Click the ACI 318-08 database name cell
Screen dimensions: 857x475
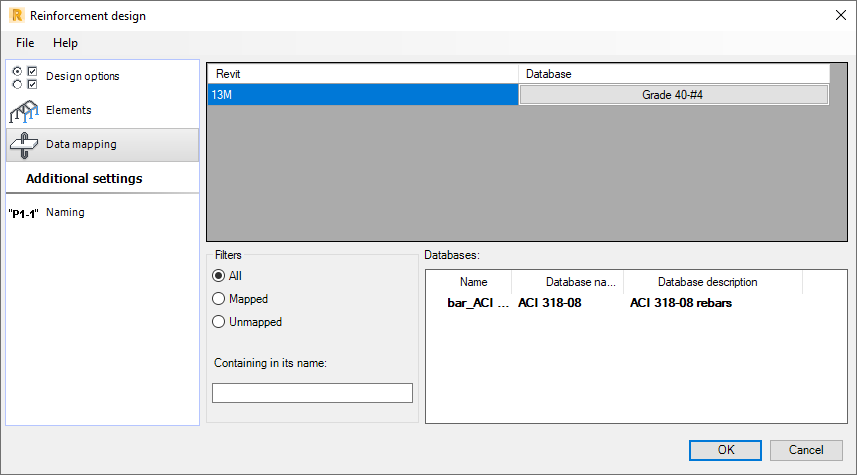[x=550, y=303]
